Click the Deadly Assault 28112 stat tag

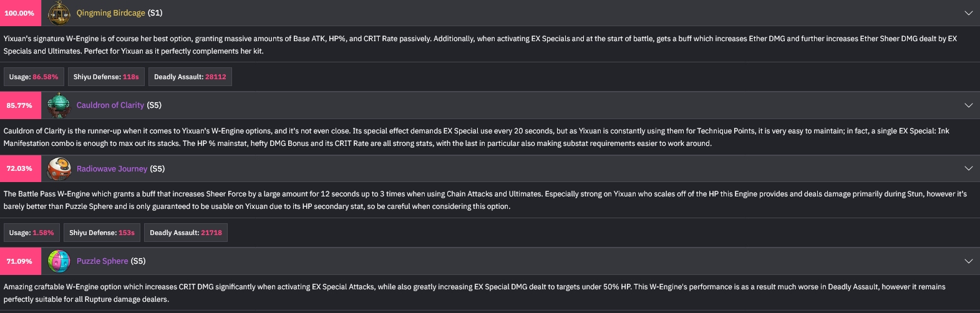coord(190,77)
